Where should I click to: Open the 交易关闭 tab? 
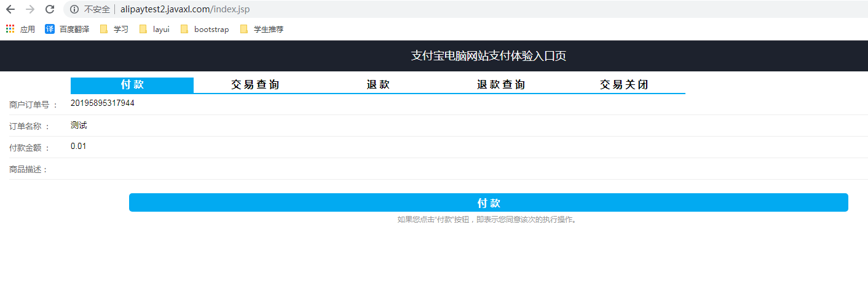click(624, 85)
